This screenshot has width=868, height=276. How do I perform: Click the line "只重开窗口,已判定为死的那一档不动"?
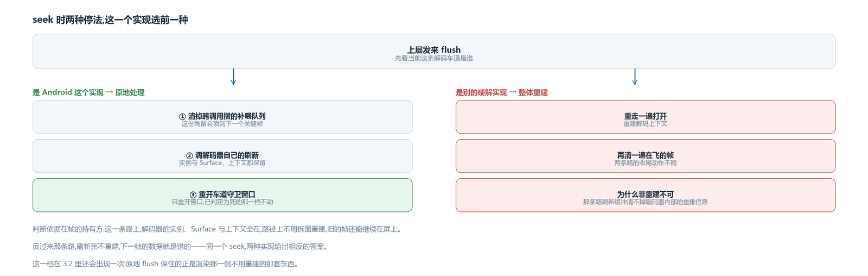pos(222,202)
